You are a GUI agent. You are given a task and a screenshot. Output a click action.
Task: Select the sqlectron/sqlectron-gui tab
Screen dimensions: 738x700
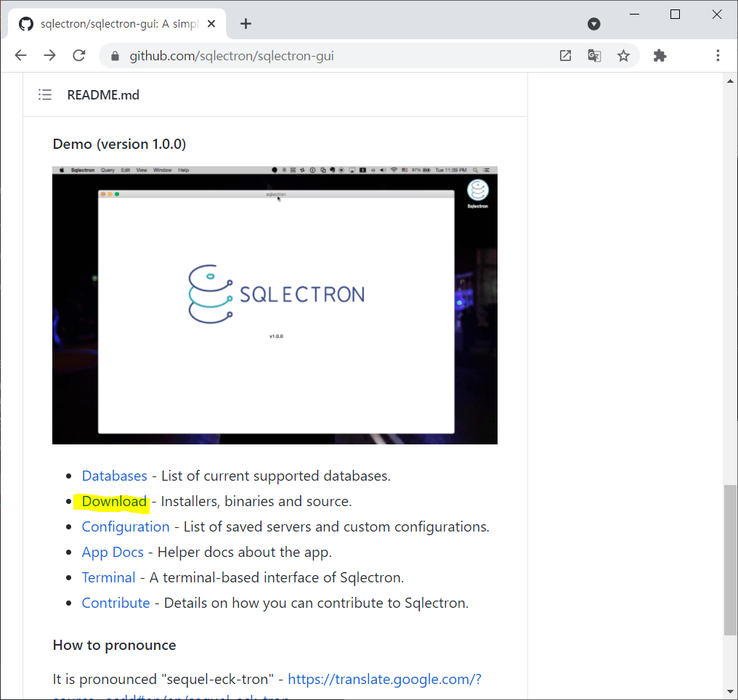[x=117, y=23]
